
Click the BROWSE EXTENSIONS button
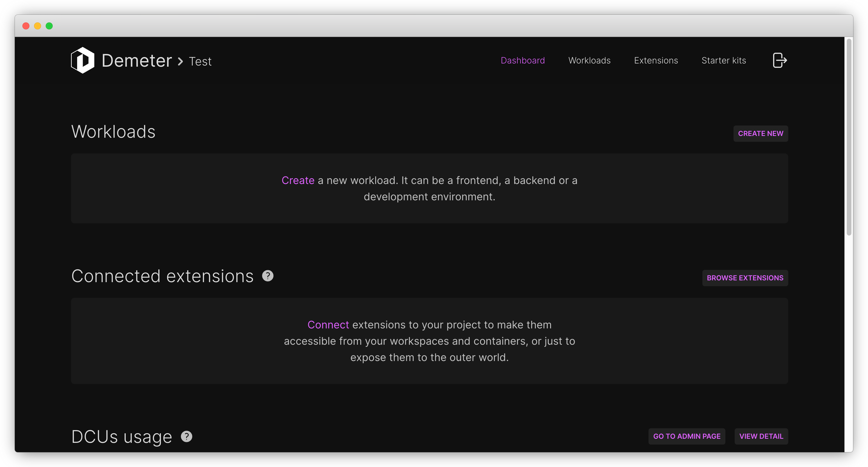[x=745, y=278]
